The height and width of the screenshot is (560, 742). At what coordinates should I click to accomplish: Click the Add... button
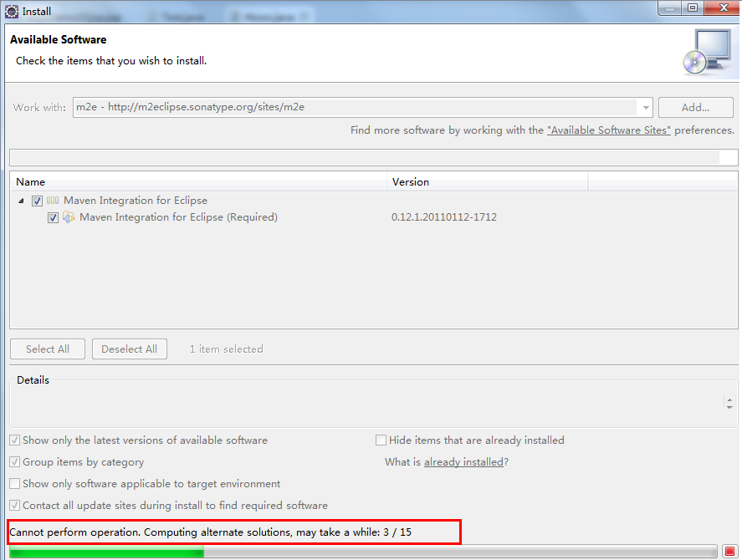[696, 108]
